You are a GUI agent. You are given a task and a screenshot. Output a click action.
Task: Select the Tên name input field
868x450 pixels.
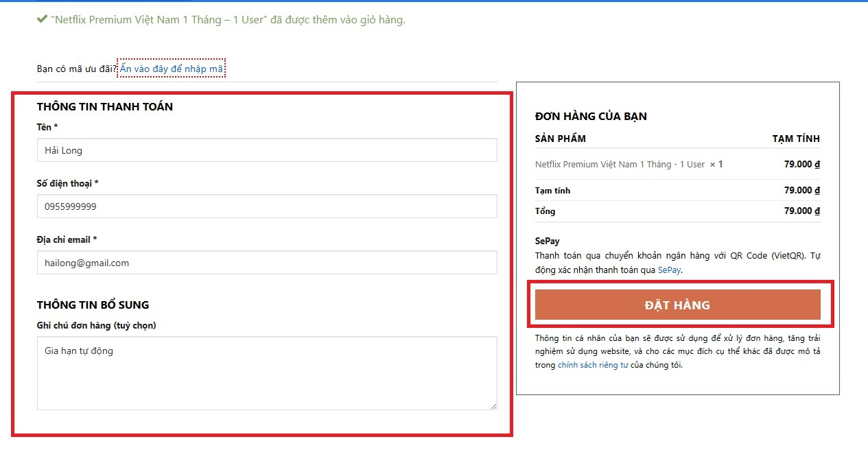coord(266,150)
